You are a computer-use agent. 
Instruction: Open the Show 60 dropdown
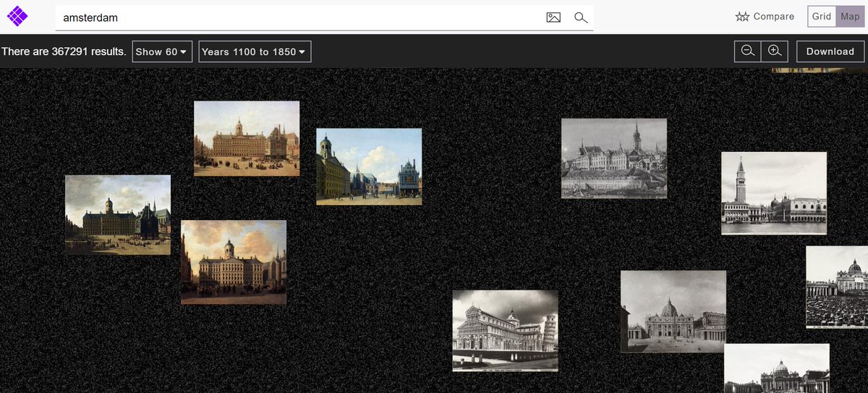(162, 51)
